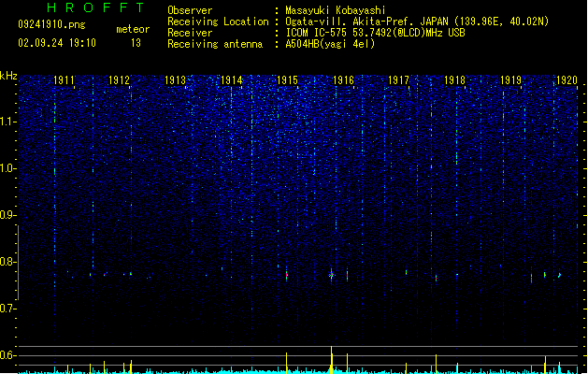Click the meteor count value 13
Viewport: 588px width, 374px height.
136,43
